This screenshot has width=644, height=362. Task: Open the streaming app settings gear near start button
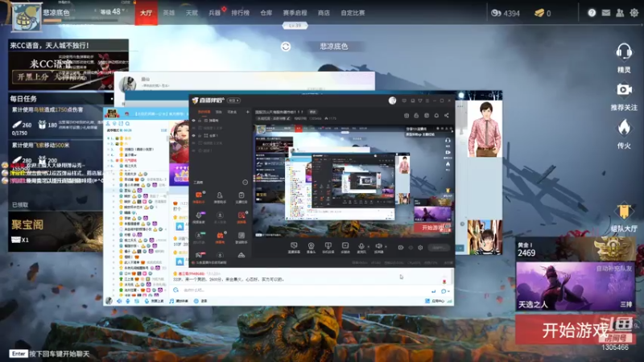pyautogui.click(x=420, y=248)
